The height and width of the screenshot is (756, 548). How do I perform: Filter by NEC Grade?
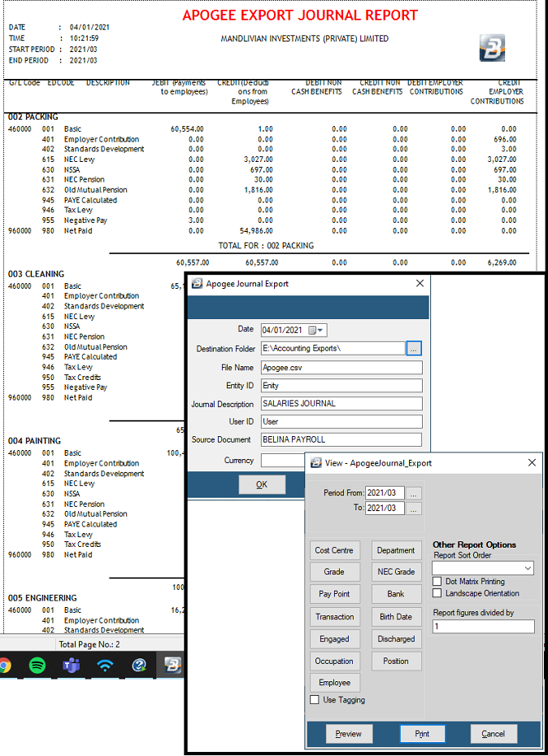point(396,572)
